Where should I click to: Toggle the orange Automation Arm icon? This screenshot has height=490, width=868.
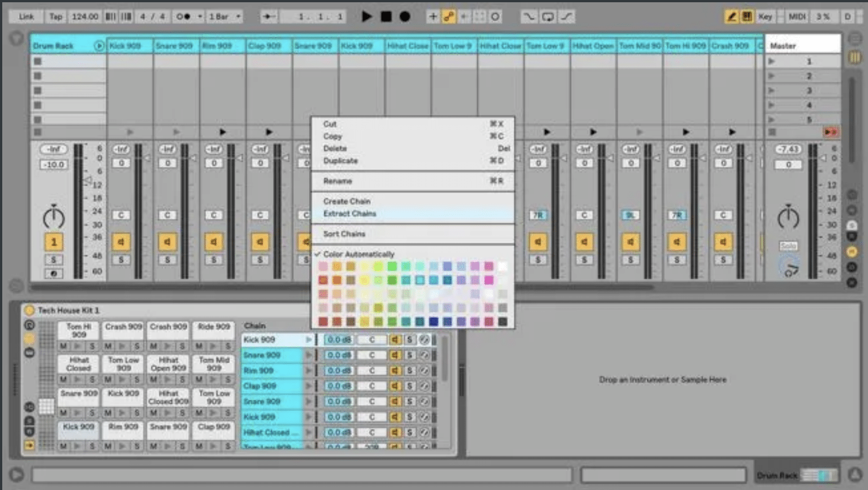point(449,16)
